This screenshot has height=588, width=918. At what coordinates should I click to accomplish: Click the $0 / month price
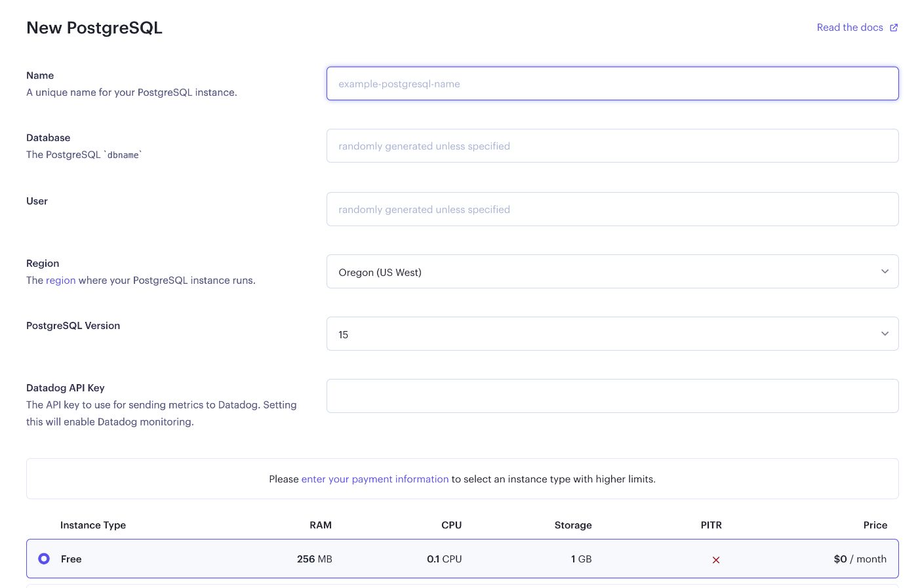click(x=859, y=559)
